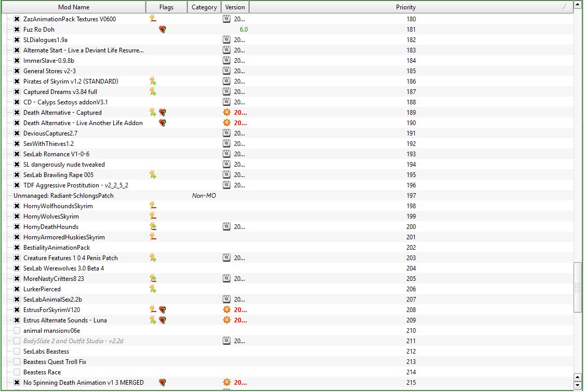584x392 pixels.
Task: Click the conflict flag icon for LurkerPierced
Action: click(x=153, y=289)
